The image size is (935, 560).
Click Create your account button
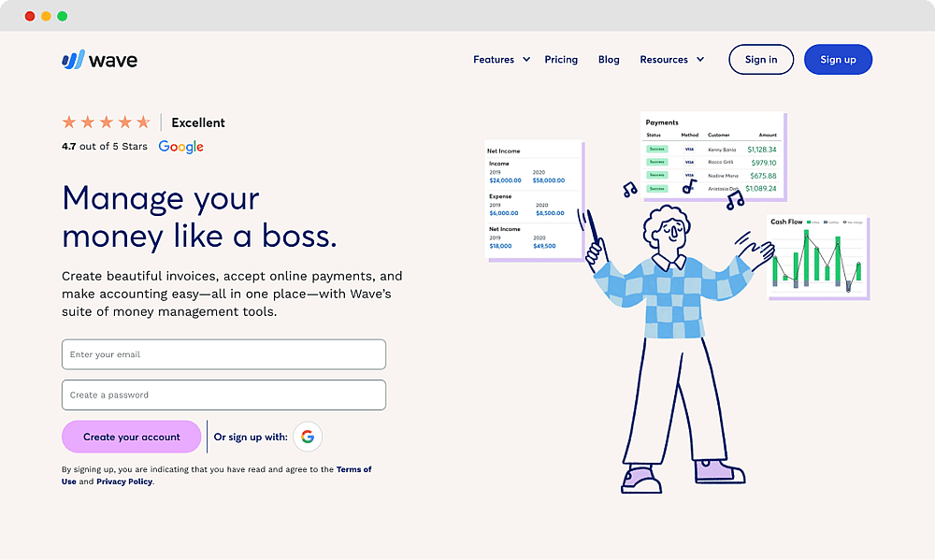pos(131,437)
